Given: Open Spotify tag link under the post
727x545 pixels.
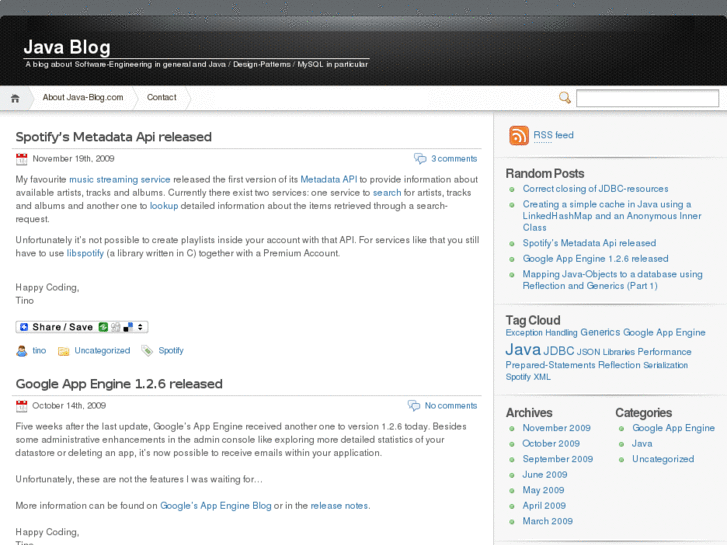Looking at the screenshot, I should pyautogui.click(x=171, y=351).
